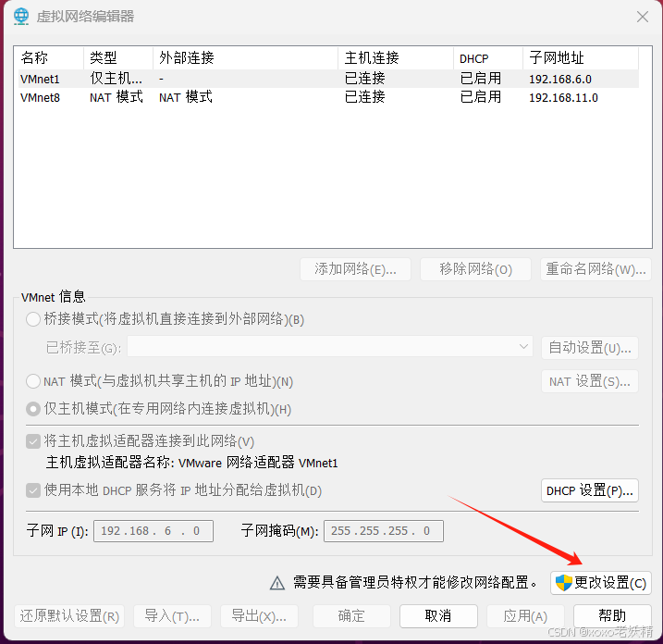Select 仅主机模式 radio button
The image size is (663, 644).
[33, 409]
